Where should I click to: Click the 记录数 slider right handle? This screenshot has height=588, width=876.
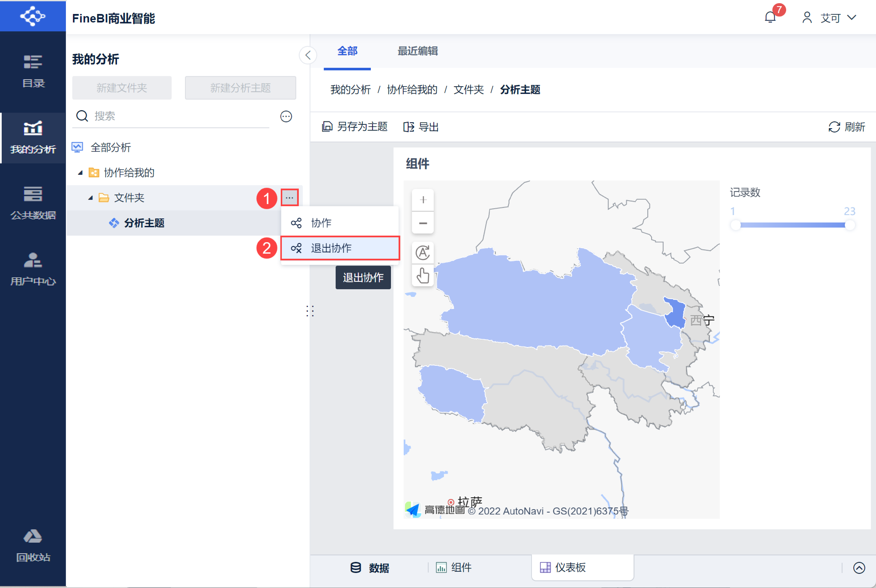850,225
